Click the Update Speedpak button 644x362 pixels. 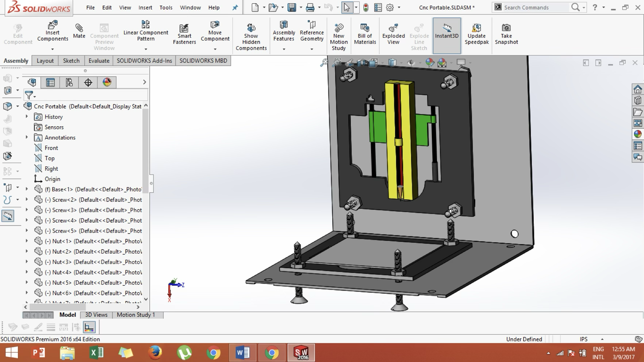point(476,33)
